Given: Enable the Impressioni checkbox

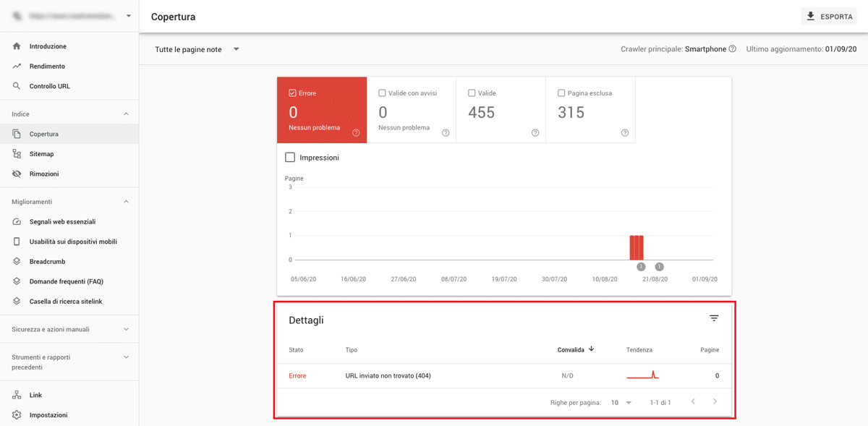Looking at the screenshot, I should [x=290, y=157].
